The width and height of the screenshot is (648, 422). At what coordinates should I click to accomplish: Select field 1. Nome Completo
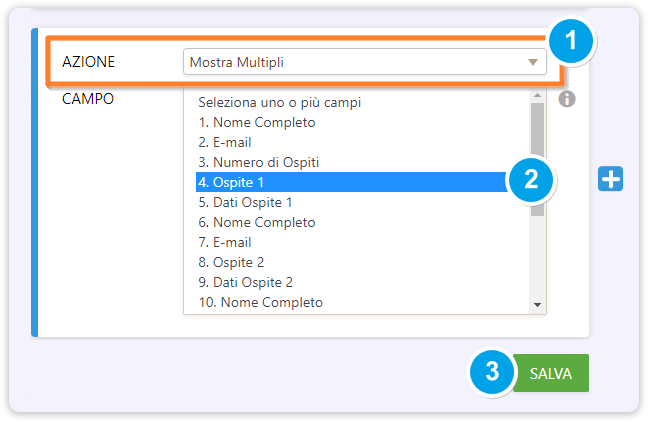tap(257, 122)
